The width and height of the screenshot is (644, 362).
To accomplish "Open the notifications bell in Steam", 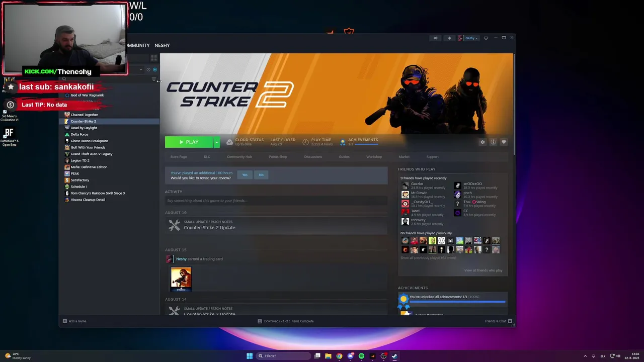I will click(x=449, y=38).
